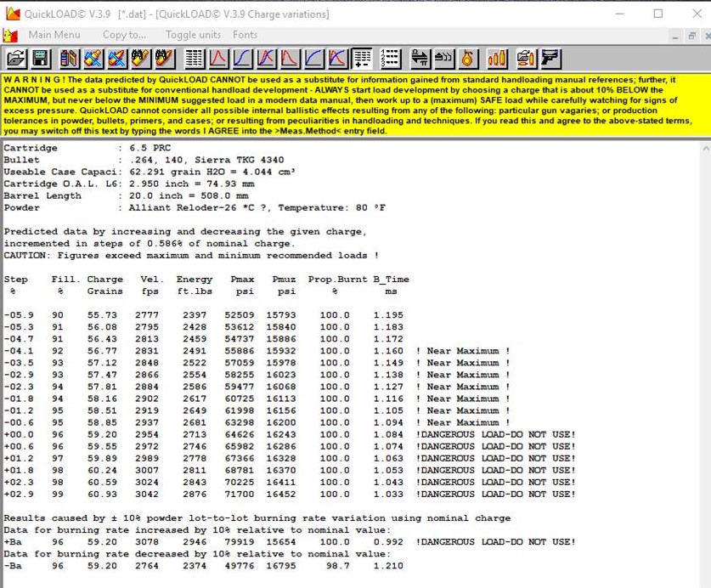711x588 pixels.
Task: Click the pistol icon in the toolbar
Action: (550, 59)
